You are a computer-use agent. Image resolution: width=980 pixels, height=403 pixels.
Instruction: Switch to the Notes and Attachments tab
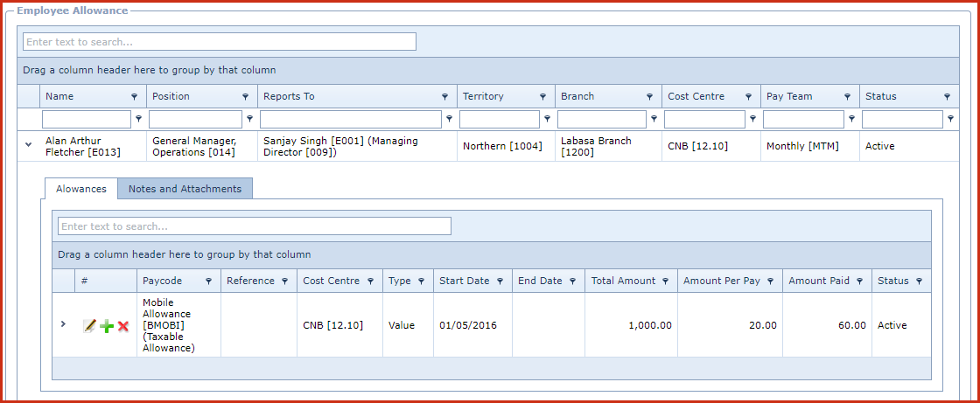coord(185,189)
